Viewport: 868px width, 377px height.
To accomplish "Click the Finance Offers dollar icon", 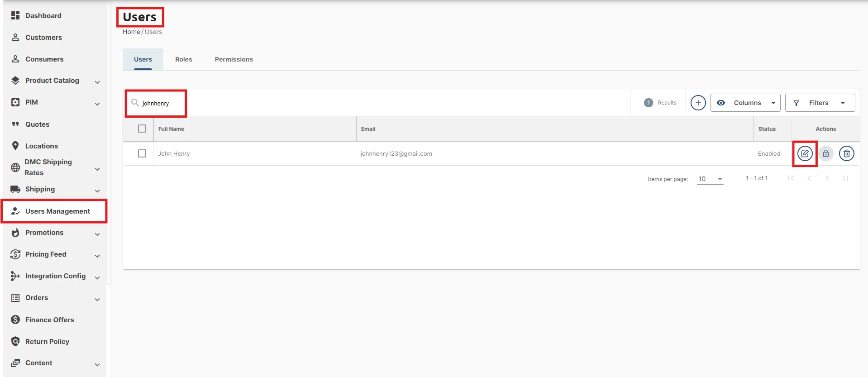I will click(x=15, y=320).
